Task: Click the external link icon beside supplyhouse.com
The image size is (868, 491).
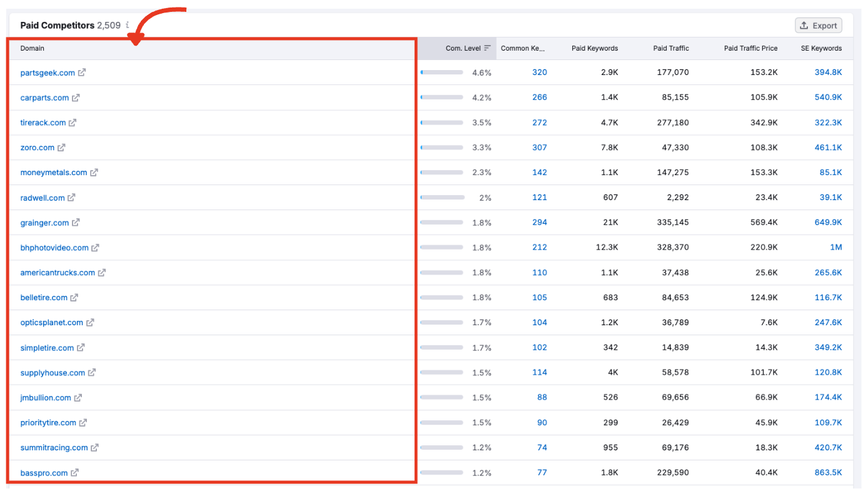Action: click(x=93, y=373)
